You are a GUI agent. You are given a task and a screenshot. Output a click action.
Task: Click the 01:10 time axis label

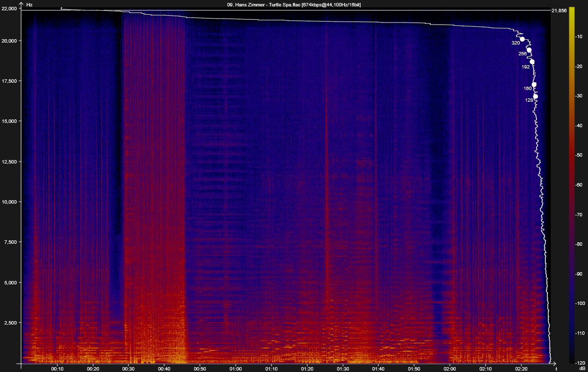point(271,368)
